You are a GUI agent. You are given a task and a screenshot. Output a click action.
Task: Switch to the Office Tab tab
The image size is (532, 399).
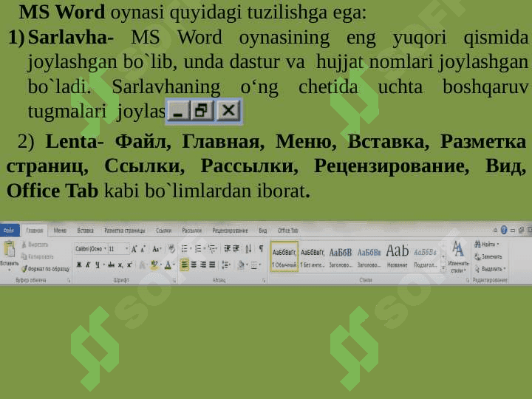pyautogui.click(x=287, y=231)
